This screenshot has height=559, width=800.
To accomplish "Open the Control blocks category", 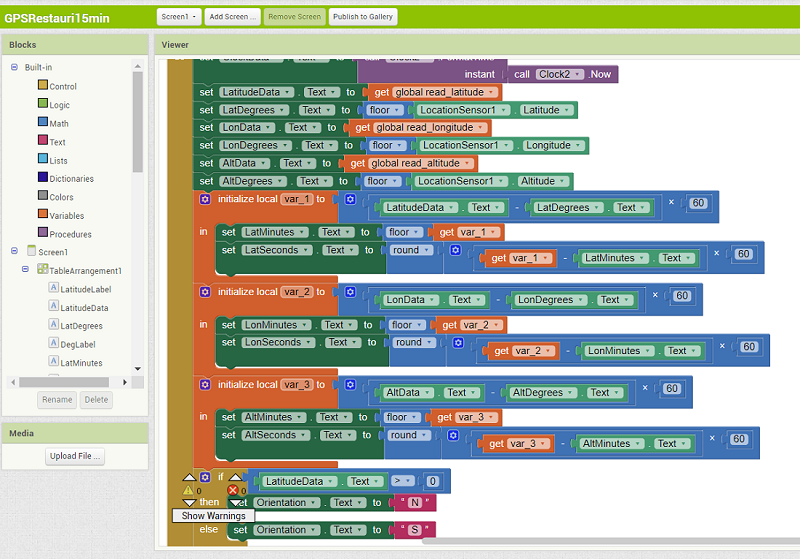I will pyautogui.click(x=62, y=86).
